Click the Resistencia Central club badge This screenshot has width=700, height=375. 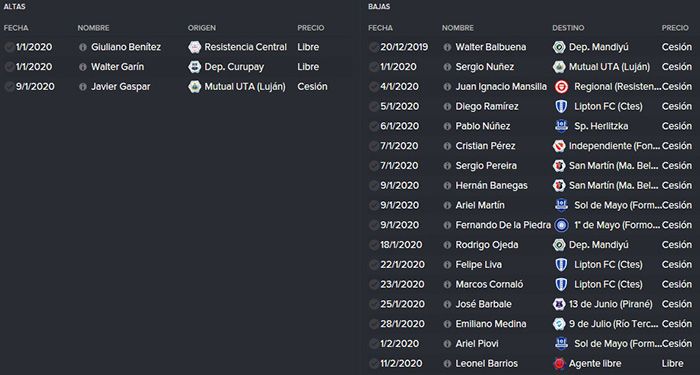coord(195,47)
